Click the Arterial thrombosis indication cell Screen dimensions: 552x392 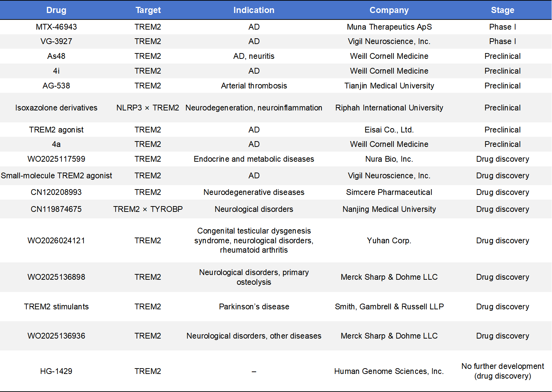pos(254,86)
